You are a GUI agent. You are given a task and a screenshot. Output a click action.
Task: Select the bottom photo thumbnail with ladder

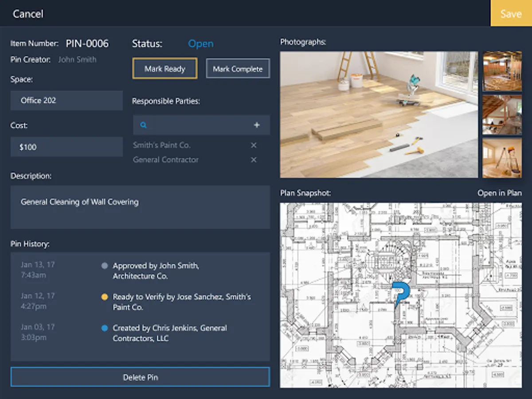[x=502, y=158]
